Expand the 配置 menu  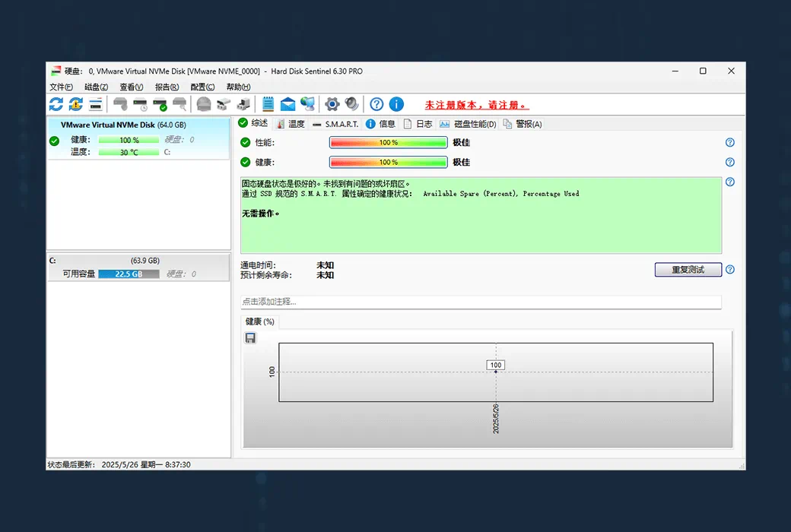[202, 87]
